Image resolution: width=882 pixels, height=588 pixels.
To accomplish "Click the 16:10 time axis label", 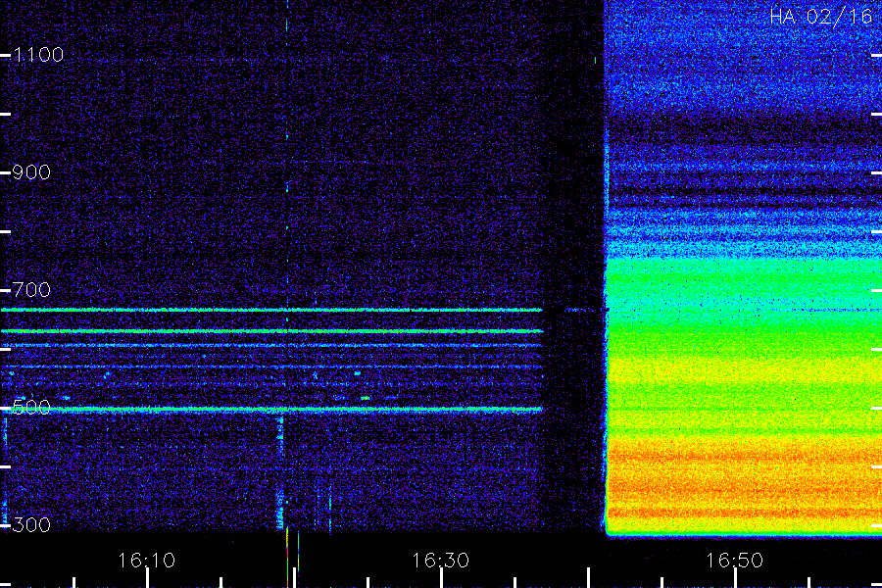I will [146, 561].
